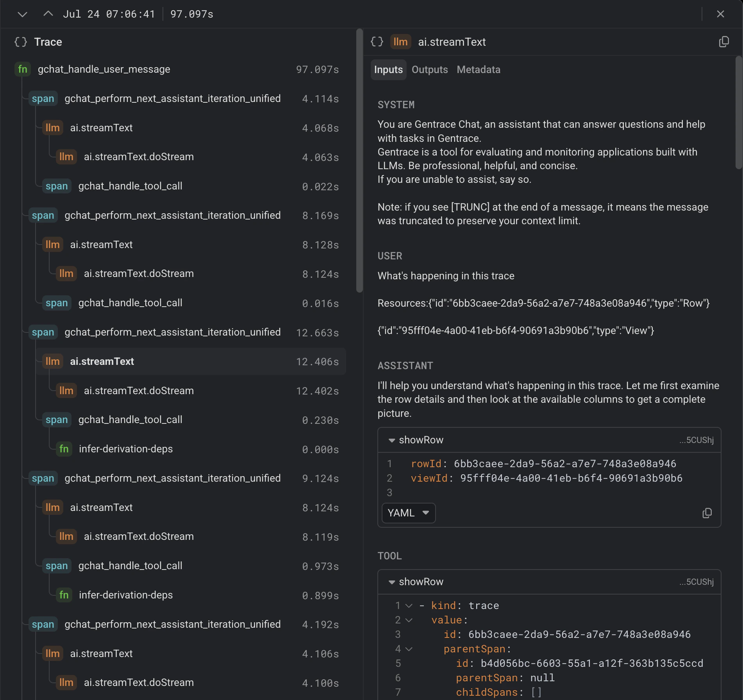Close the trace detail panel
The height and width of the screenshot is (700, 743).
click(x=721, y=14)
